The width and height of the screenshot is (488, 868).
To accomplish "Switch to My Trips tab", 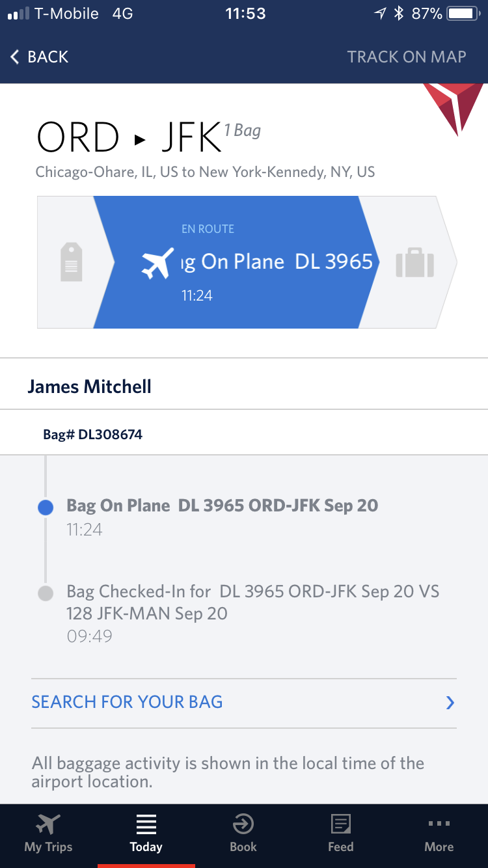I will tap(48, 834).
